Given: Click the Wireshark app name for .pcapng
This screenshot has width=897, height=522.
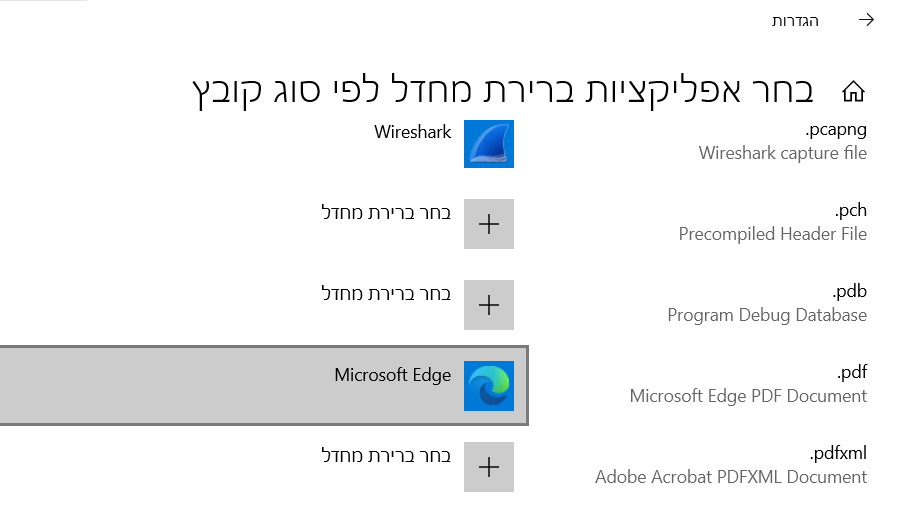Looking at the screenshot, I should pos(413,132).
